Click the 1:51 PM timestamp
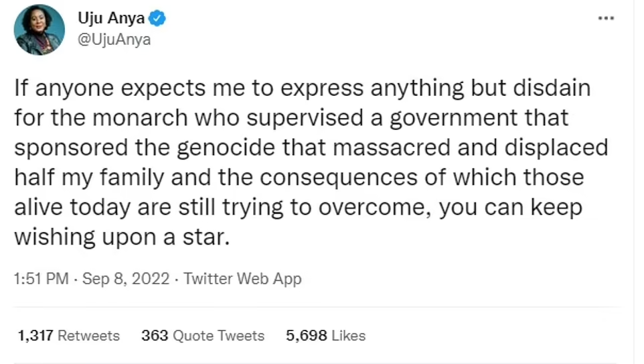Viewport: 644px width, 364px height. 41,278
